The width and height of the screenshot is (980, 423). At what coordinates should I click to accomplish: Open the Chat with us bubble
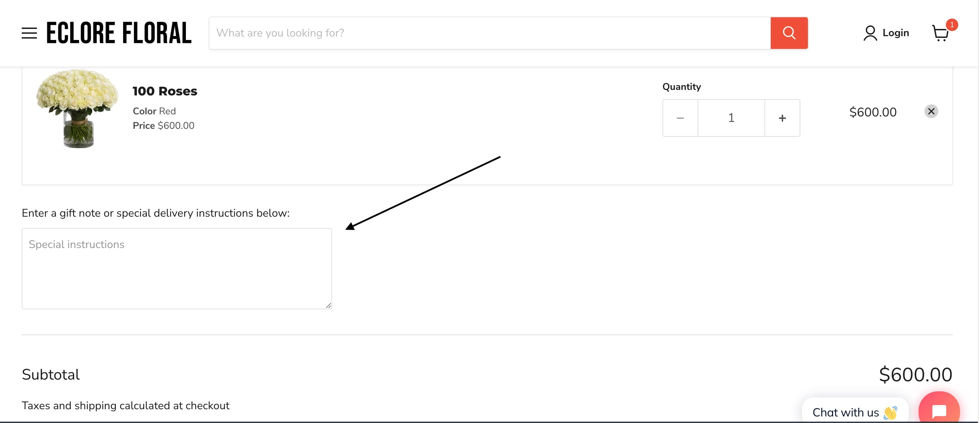click(854, 412)
